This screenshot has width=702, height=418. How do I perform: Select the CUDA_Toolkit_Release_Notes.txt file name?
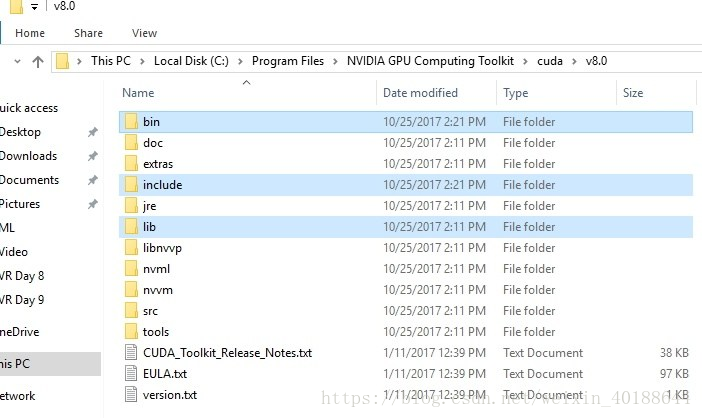point(227,353)
